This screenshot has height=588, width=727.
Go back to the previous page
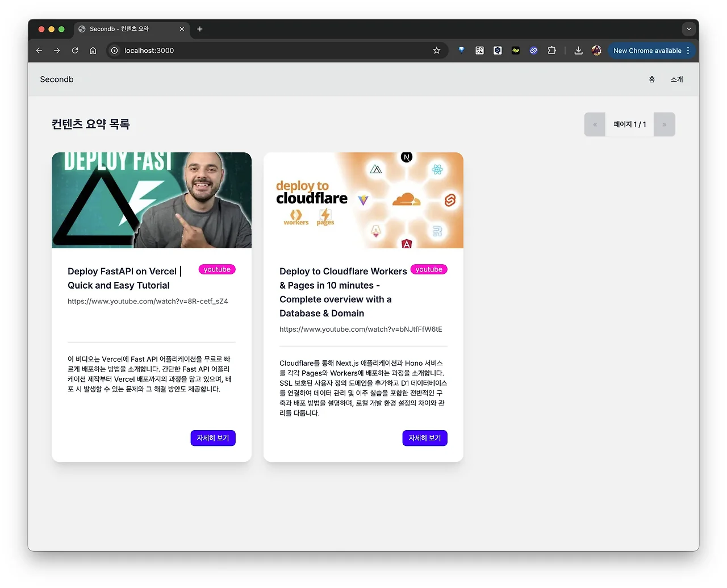[39, 51]
